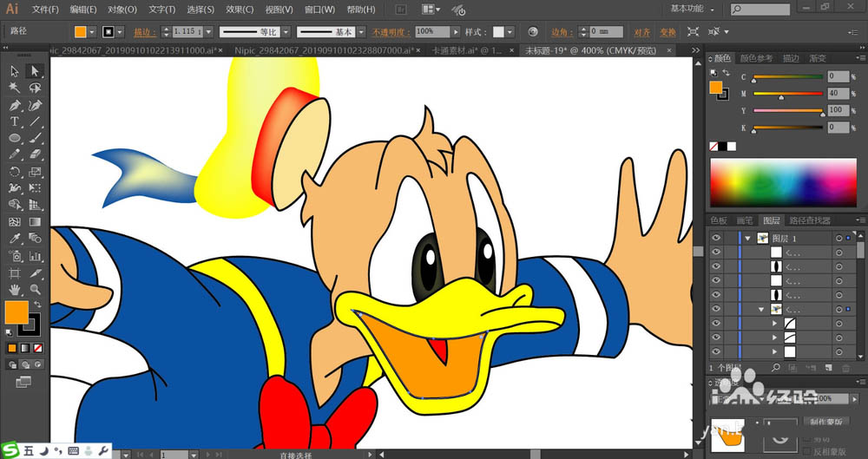Open the 基本功能 workspace switcher
This screenshot has height=459, width=868.
692,9
